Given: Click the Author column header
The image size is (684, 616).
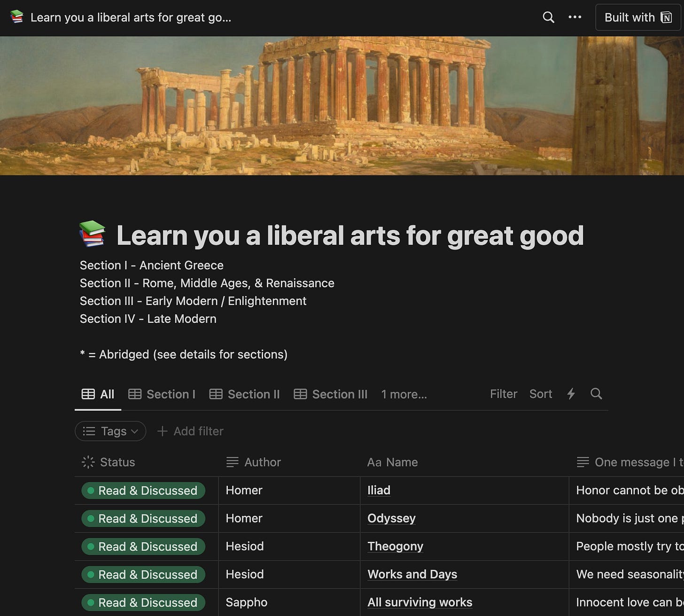Looking at the screenshot, I should click(x=289, y=462).
